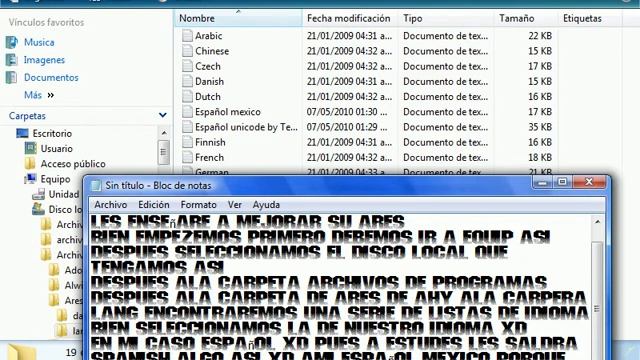Click the Usuario folder icon

[x=31, y=148]
